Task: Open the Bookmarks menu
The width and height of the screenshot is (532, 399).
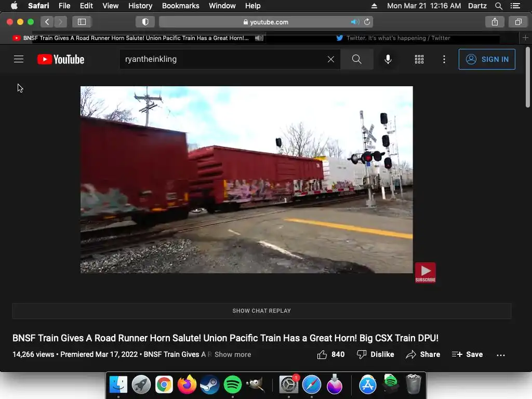Action: pos(180,6)
